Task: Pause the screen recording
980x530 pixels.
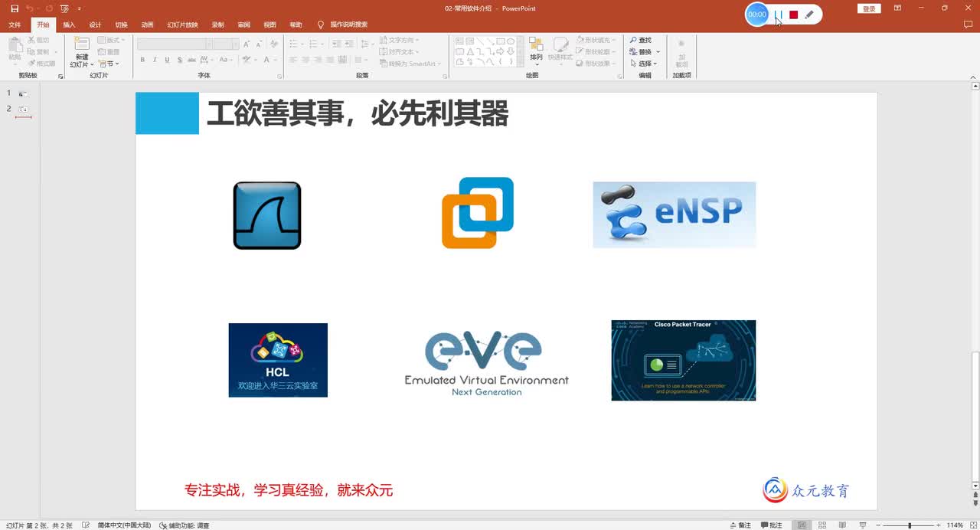Action: tap(778, 15)
